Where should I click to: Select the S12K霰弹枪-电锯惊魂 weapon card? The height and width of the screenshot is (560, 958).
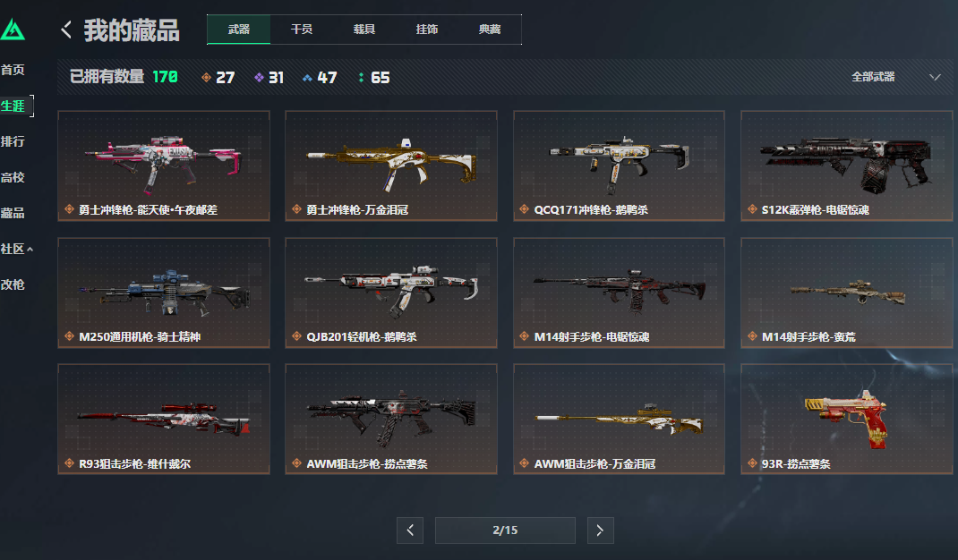847,165
